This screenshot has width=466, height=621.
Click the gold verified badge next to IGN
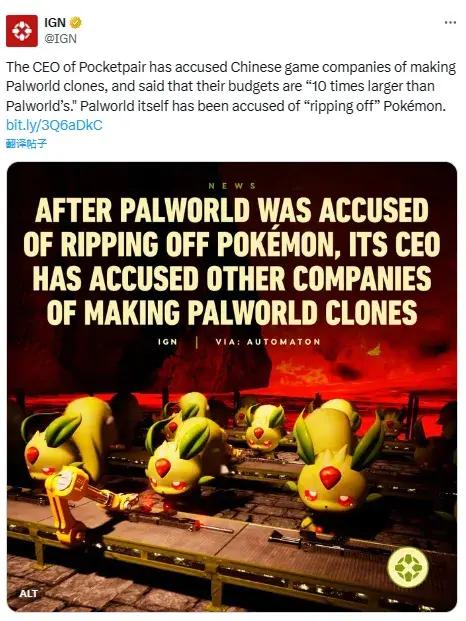click(x=76, y=23)
